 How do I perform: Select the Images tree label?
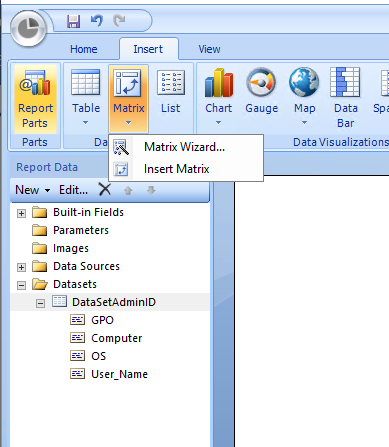pyautogui.click(x=71, y=248)
